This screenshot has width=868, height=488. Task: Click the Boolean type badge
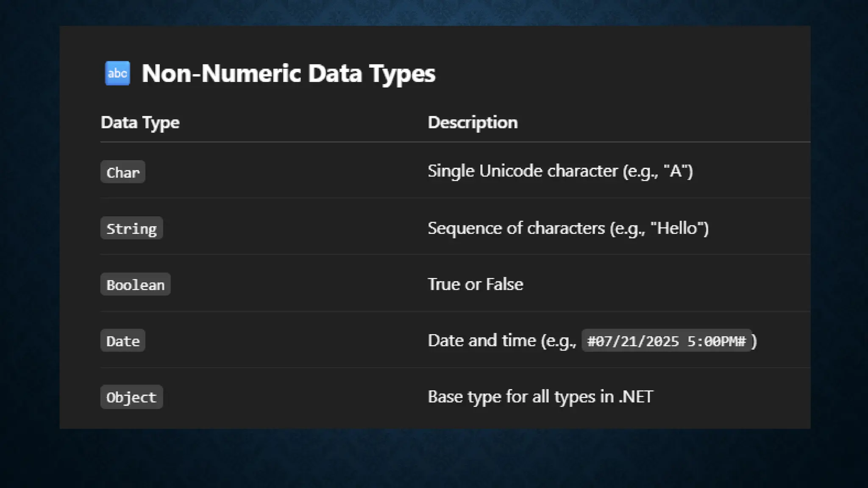coord(135,285)
